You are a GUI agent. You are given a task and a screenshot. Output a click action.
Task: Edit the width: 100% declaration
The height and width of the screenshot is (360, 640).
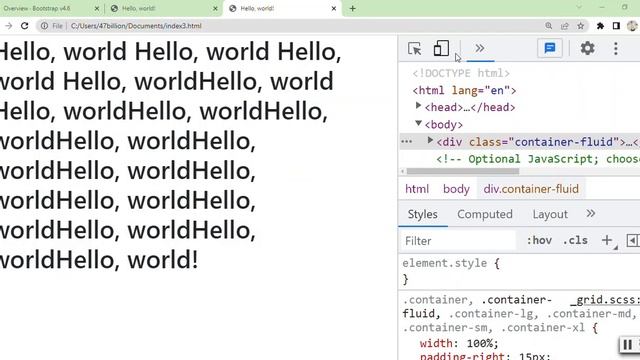pyautogui.click(x=459, y=343)
